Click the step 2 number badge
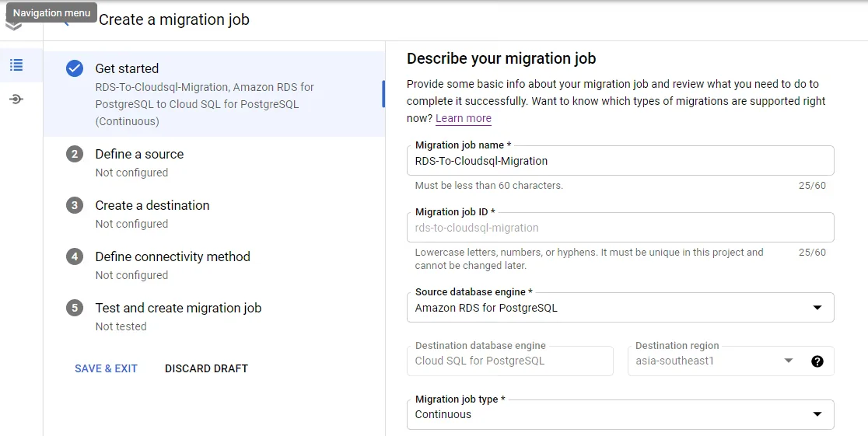Image resolution: width=868 pixels, height=436 pixels. coord(75,154)
